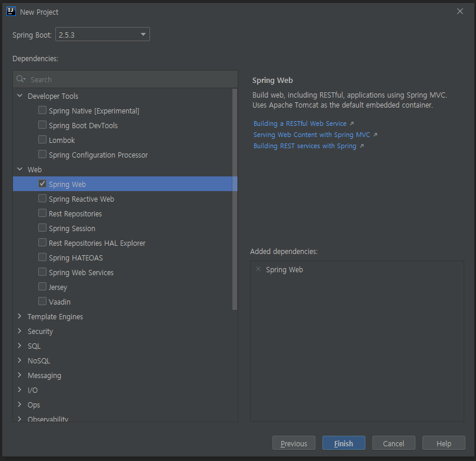Check the Jersey dependency
476x461 pixels.
coord(42,286)
